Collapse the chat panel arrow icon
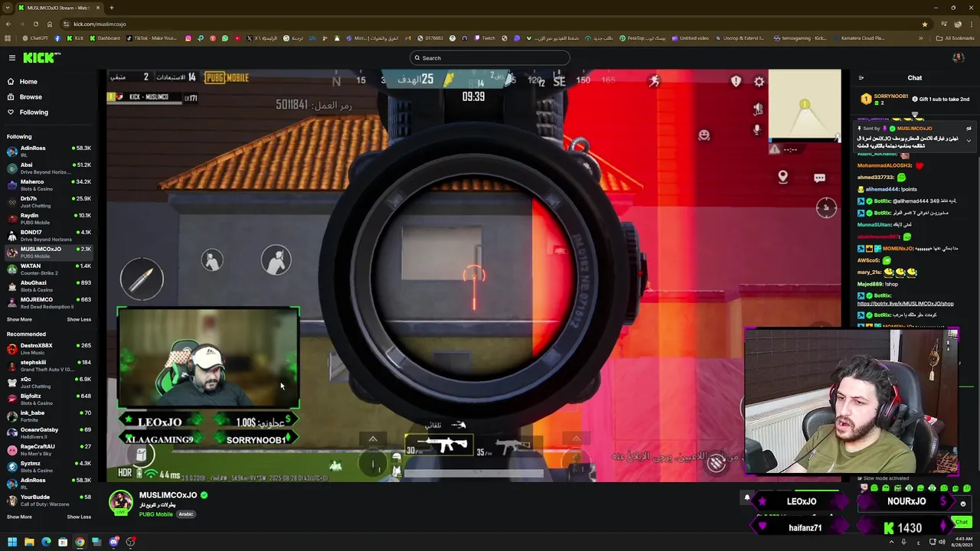Screen dimensions: 980x551 coord(861,78)
